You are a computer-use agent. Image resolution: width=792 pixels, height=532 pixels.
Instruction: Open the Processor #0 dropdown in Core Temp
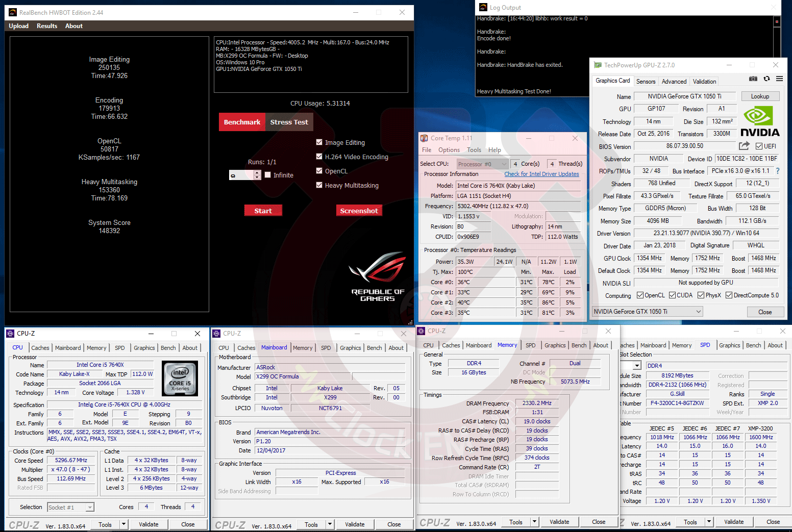coord(482,164)
